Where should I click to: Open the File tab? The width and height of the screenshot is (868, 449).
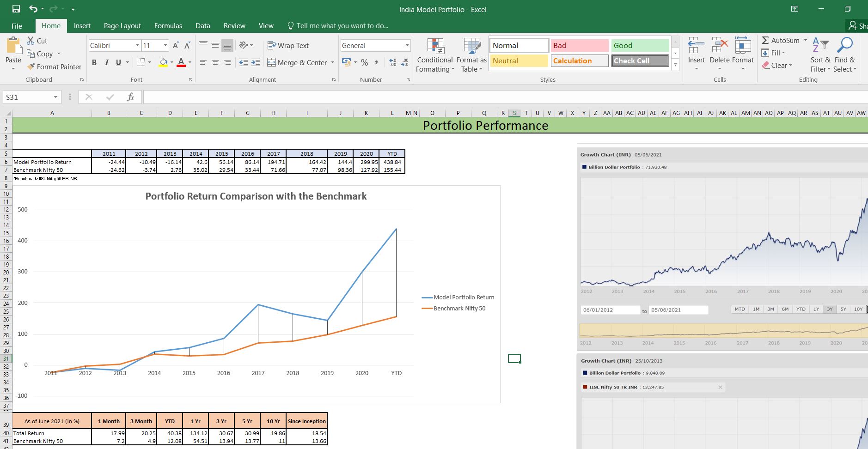17,26
